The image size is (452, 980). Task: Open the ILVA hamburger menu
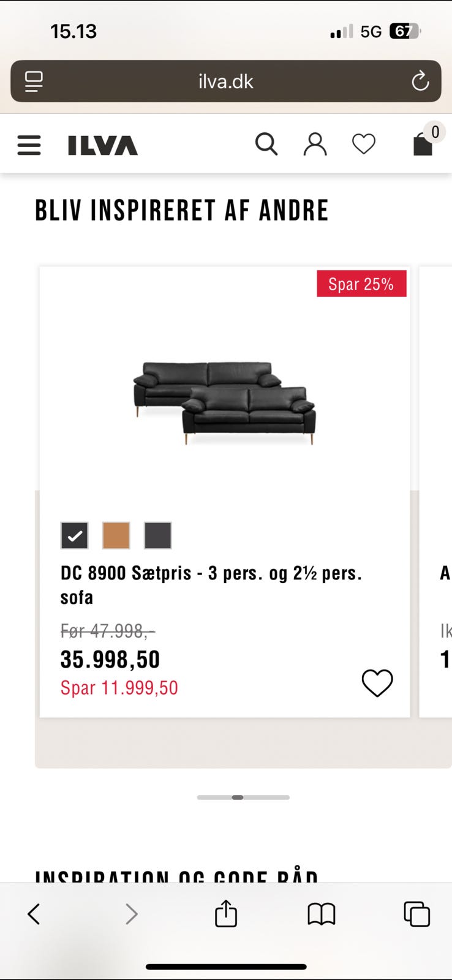[29, 145]
